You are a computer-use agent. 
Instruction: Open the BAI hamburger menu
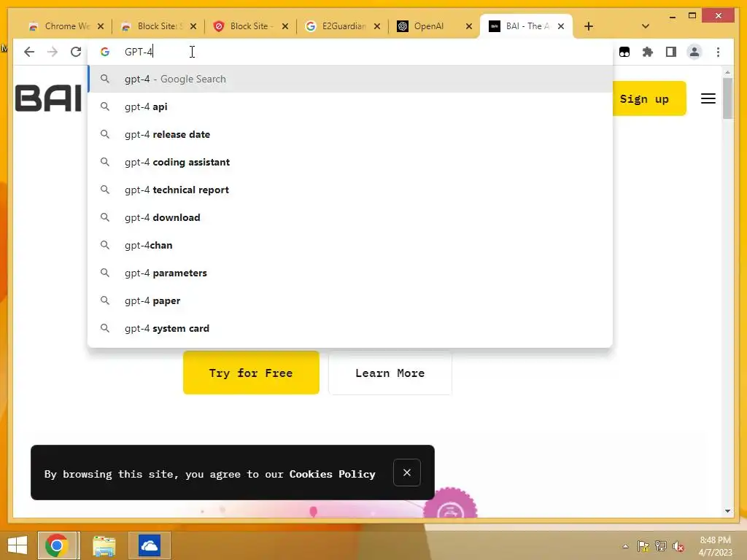click(x=708, y=98)
